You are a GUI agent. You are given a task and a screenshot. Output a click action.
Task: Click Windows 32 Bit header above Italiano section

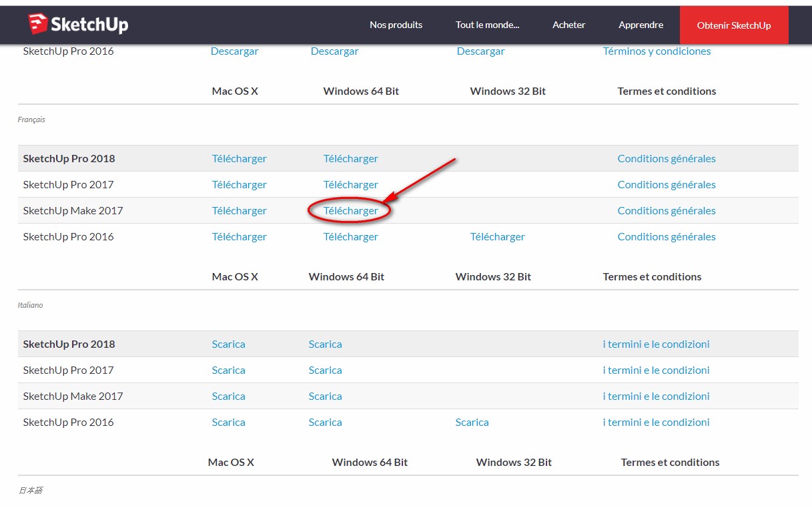click(x=494, y=277)
